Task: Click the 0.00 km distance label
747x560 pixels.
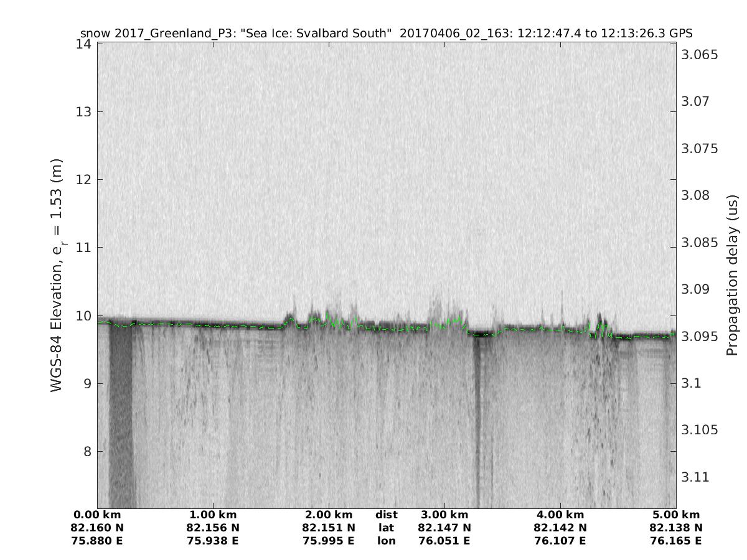Action: click(x=97, y=515)
